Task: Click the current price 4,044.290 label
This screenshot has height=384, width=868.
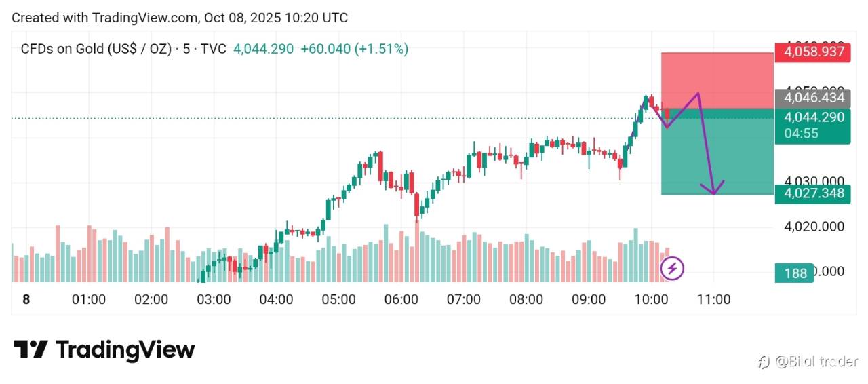Action: 813,117
